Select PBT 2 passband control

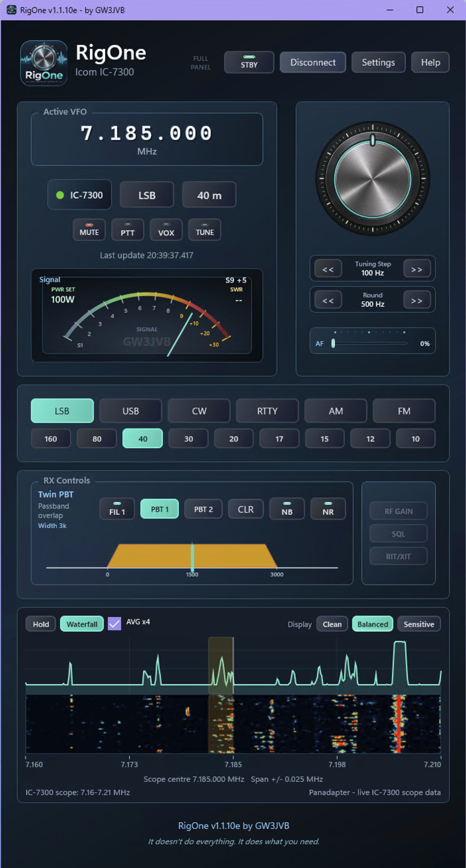click(x=203, y=509)
